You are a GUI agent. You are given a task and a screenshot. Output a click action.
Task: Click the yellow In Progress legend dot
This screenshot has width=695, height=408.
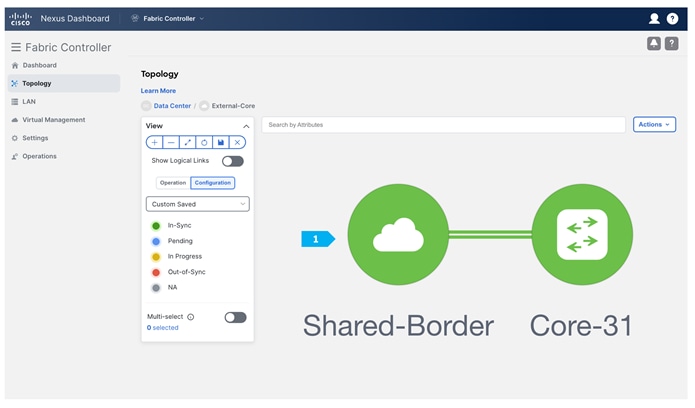[x=156, y=257]
